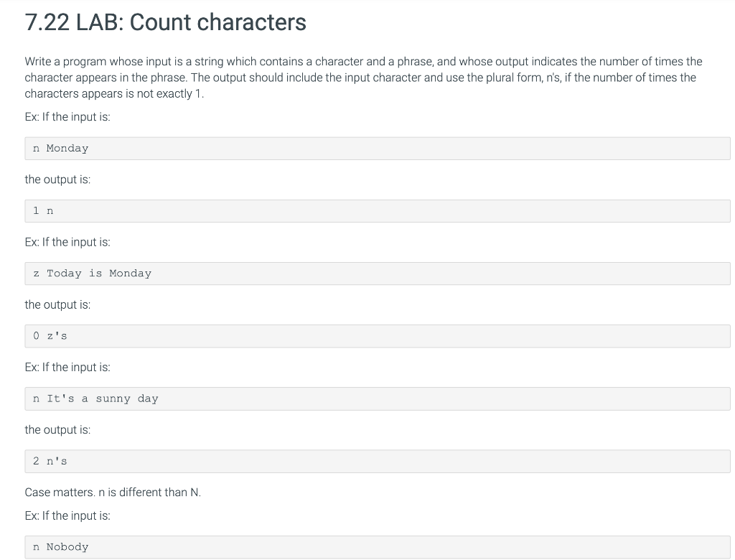Click the first 'Ex: If the input is:' label

pyautogui.click(x=67, y=117)
